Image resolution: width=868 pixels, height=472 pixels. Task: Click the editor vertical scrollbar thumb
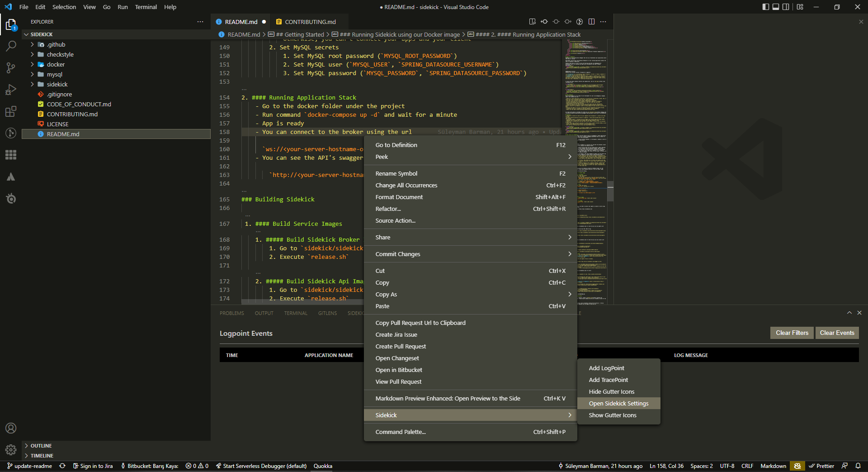pos(610,191)
